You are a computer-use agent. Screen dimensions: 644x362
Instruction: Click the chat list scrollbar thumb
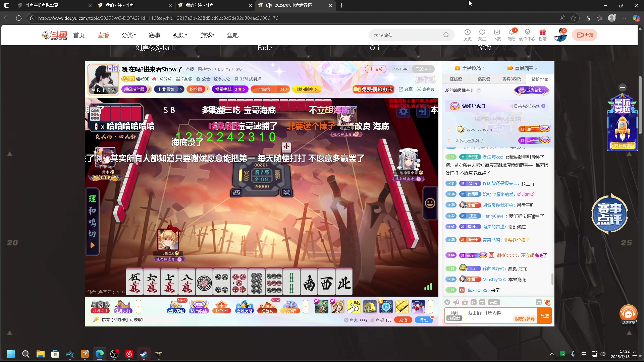tap(552, 279)
